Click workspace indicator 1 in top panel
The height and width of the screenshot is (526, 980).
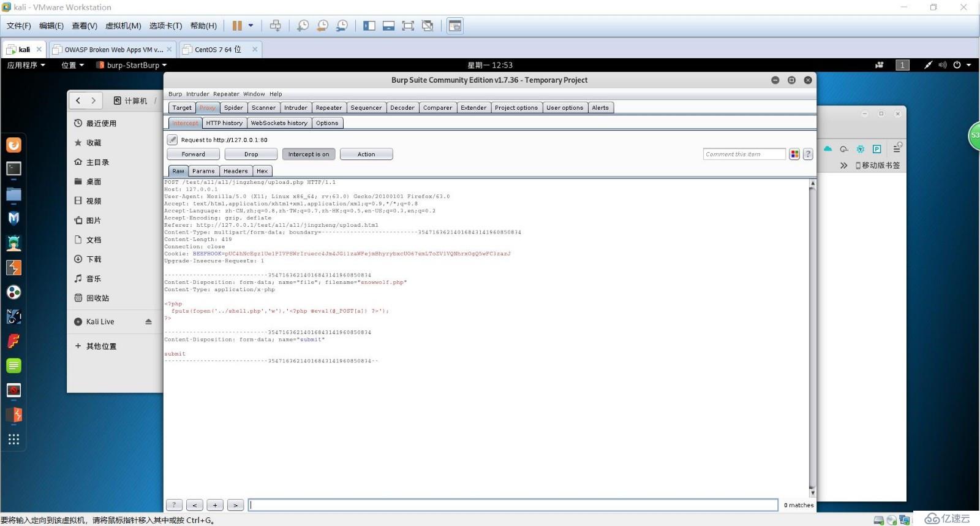point(902,65)
